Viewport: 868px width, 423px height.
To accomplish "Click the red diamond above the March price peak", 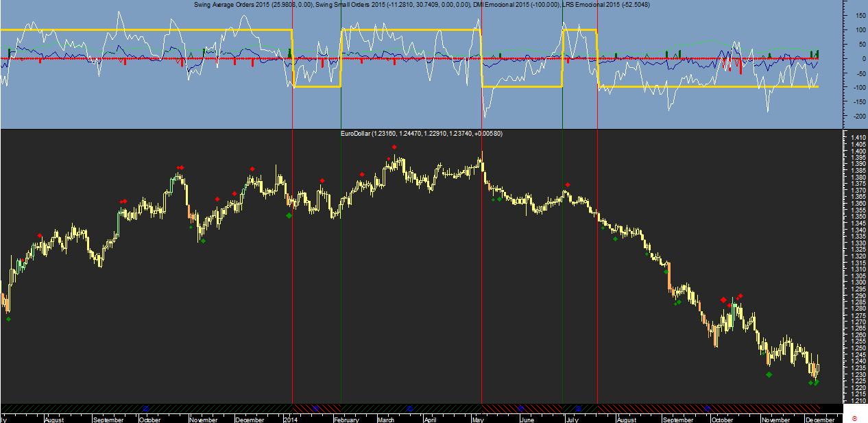I will pos(394,147).
